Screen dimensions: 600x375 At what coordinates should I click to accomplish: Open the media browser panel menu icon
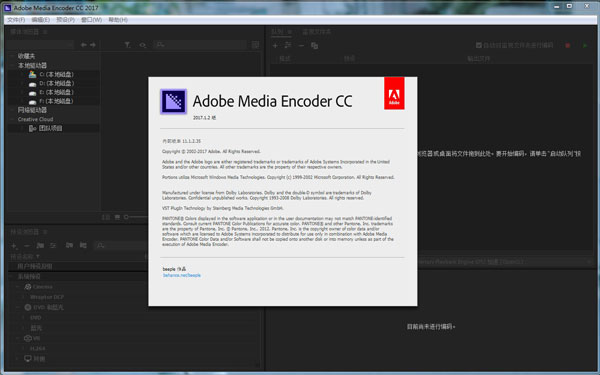45,32
